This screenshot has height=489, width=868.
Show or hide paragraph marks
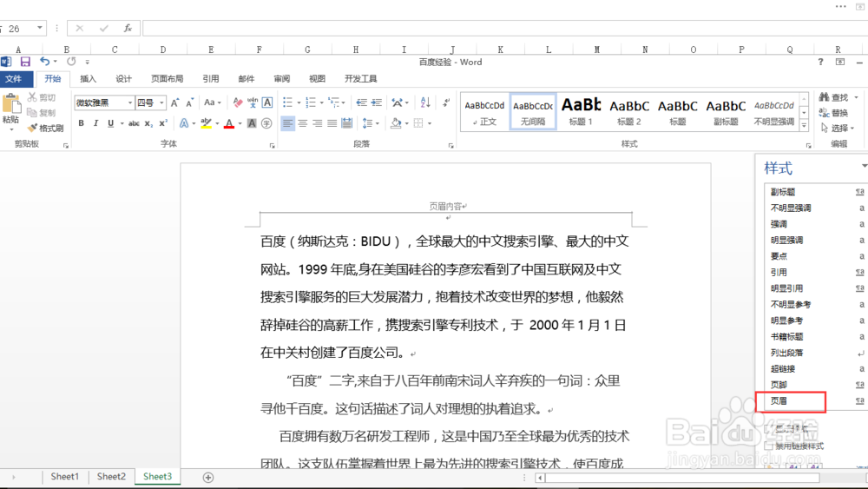coord(446,102)
